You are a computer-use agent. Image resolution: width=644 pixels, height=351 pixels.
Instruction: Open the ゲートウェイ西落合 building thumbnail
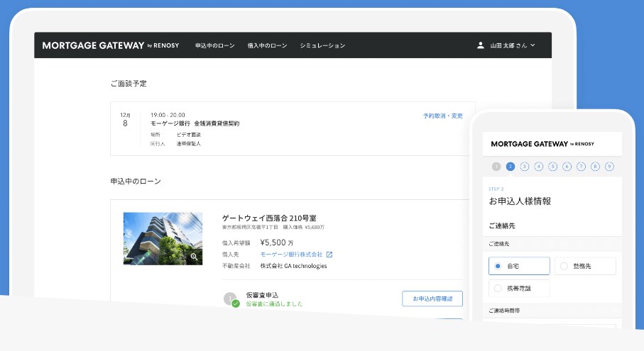point(163,239)
